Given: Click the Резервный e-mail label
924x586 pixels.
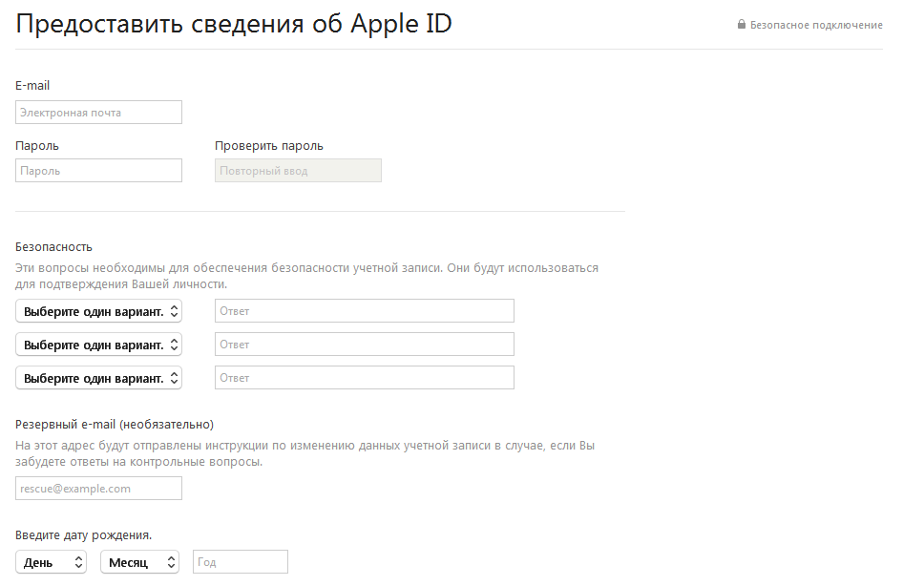Looking at the screenshot, I should pyautogui.click(x=115, y=424).
